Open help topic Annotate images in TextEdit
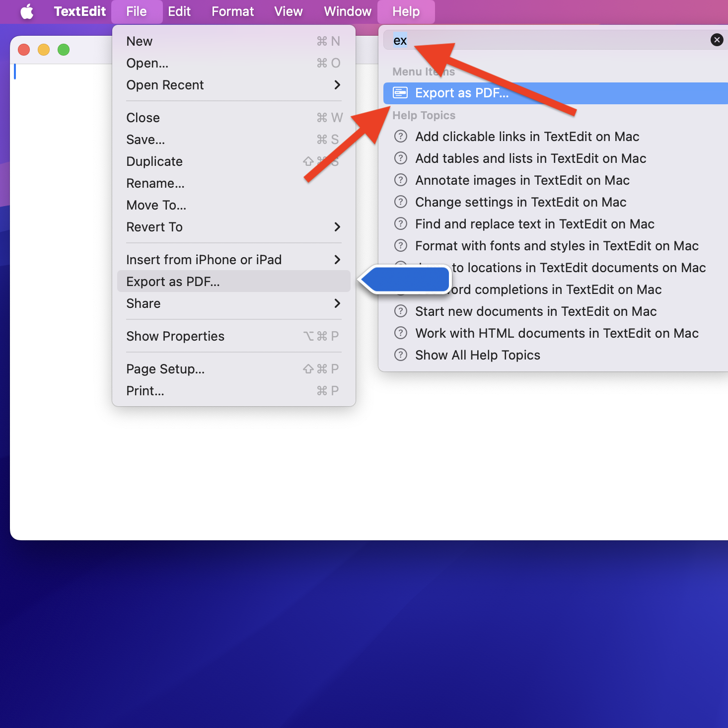The height and width of the screenshot is (728, 728). 555,180
